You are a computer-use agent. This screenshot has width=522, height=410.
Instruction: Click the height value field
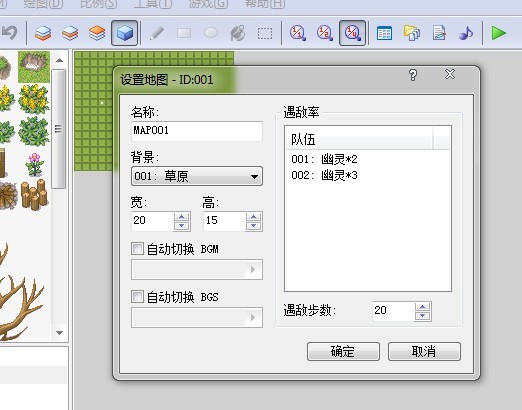click(x=225, y=221)
